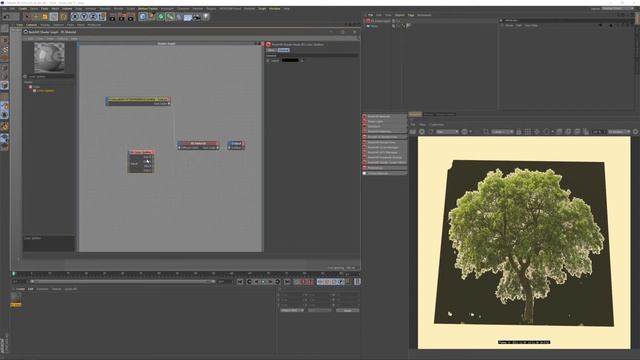Open the Window menu in main menu bar
The width and height of the screenshot is (640, 360).
(274, 9)
